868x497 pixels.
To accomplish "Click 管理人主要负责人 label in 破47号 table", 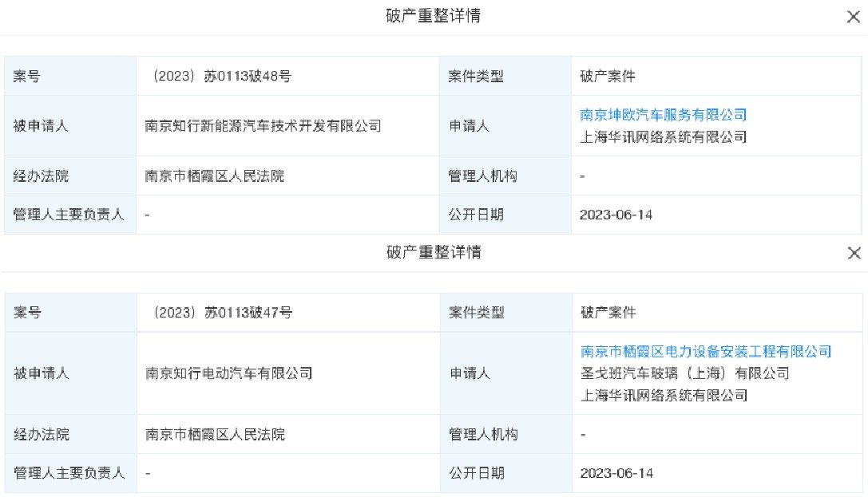I will (69, 473).
